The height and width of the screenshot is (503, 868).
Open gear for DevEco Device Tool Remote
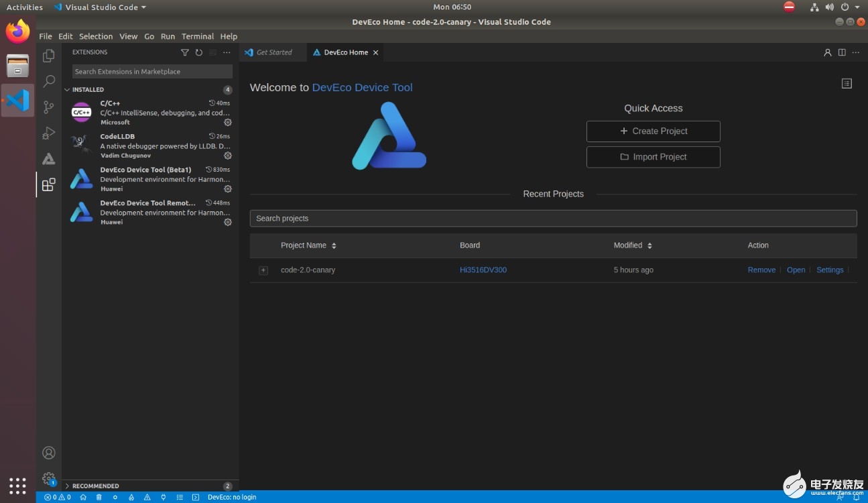(228, 222)
